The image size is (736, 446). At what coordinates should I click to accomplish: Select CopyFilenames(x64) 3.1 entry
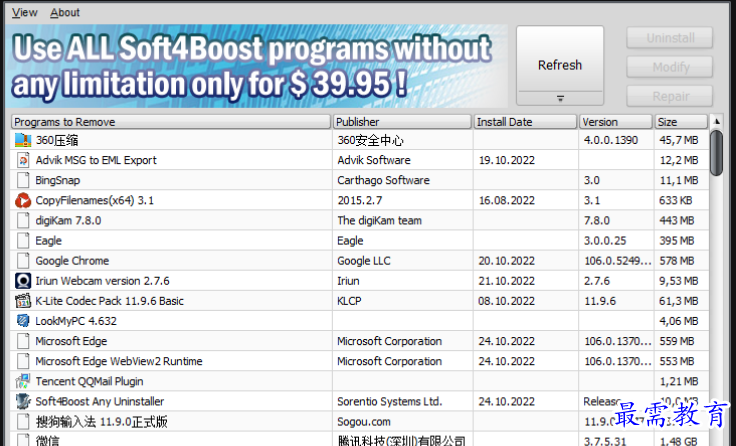(x=94, y=200)
